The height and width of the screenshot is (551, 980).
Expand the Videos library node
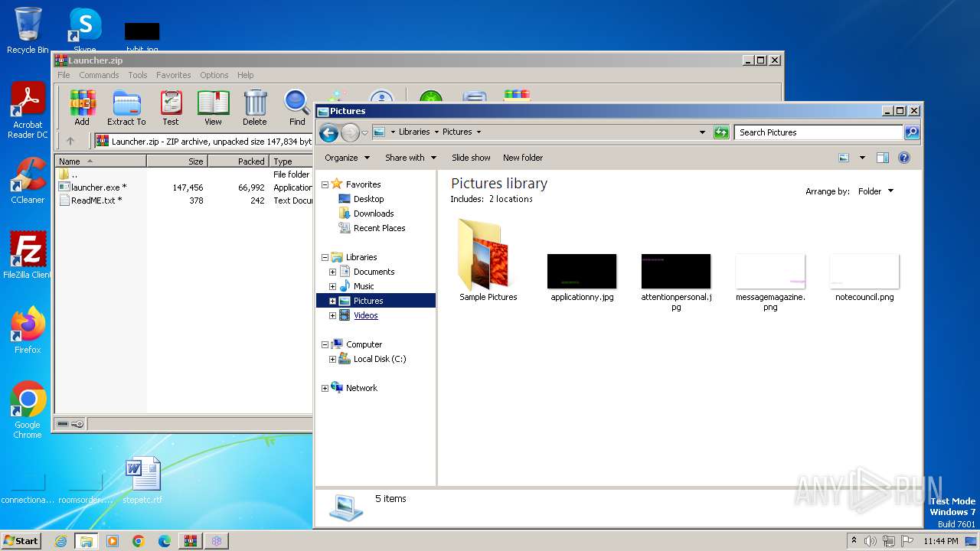pyautogui.click(x=332, y=315)
